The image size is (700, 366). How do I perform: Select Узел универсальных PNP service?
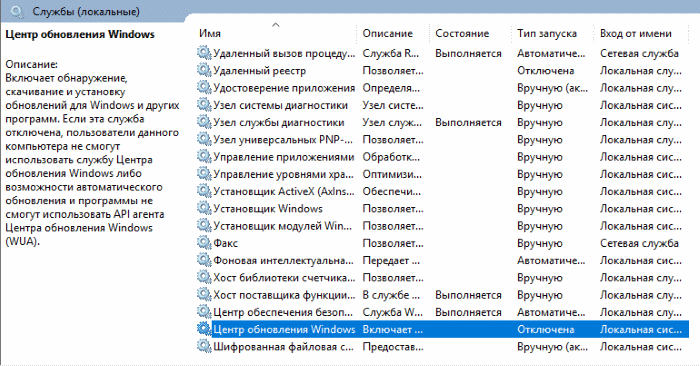click(283, 140)
